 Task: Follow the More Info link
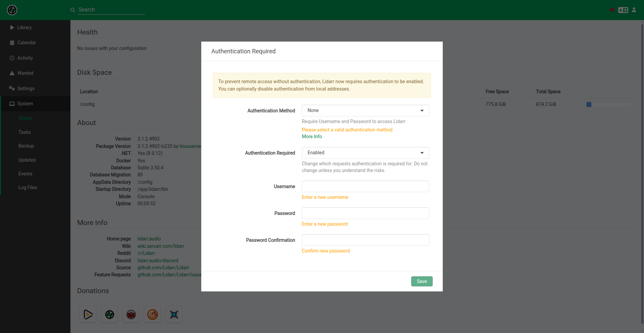[312, 136]
